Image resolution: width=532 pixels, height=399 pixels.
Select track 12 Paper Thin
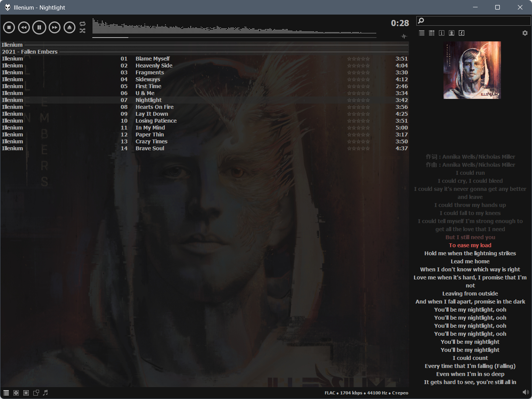pos(205,135)
